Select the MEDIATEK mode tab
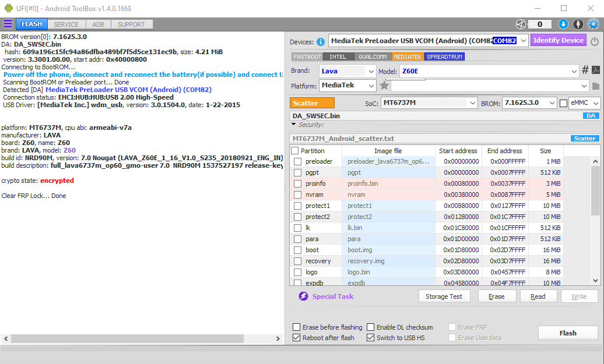Viewport: 604px width, 364px height. pos(408,56)
